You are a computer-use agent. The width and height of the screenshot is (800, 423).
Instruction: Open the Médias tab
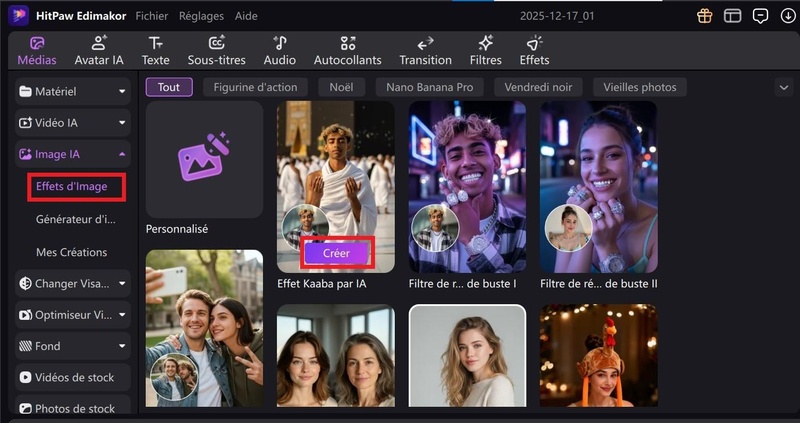point(37,51)
